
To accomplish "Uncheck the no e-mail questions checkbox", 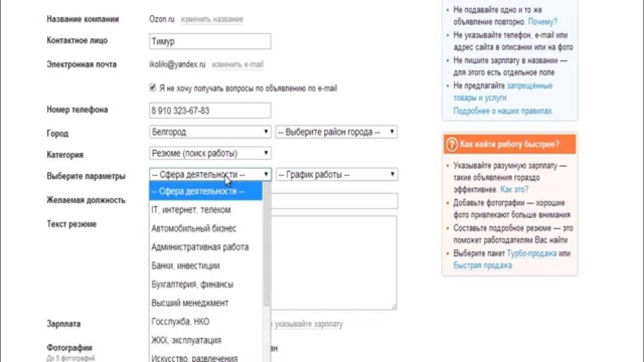I will point(153,88).
